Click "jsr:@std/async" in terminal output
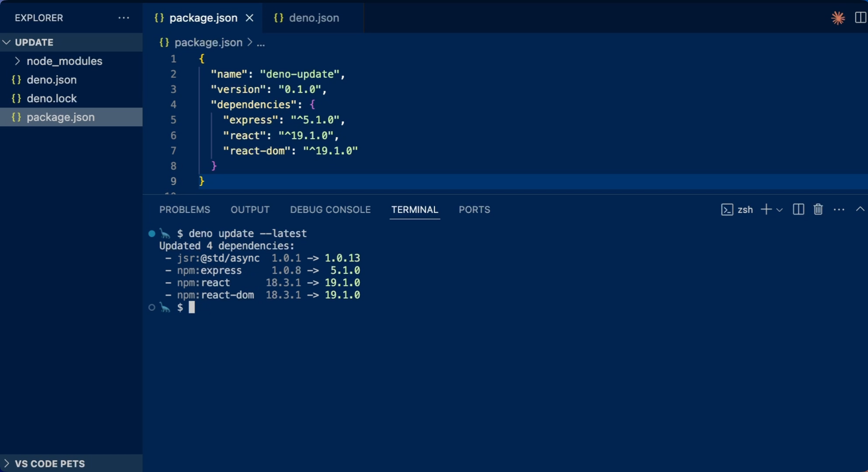The image size is (868, 472). (x=218, y=258)
